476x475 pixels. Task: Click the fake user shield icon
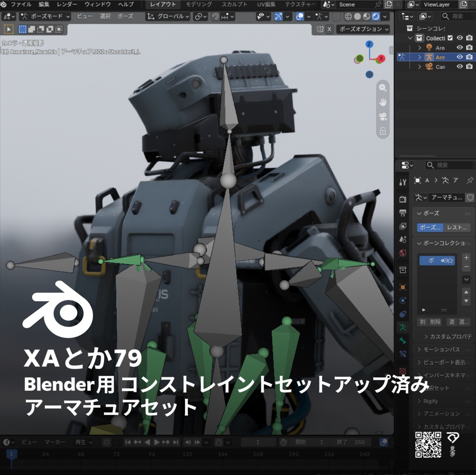click(x=470, y=198)
